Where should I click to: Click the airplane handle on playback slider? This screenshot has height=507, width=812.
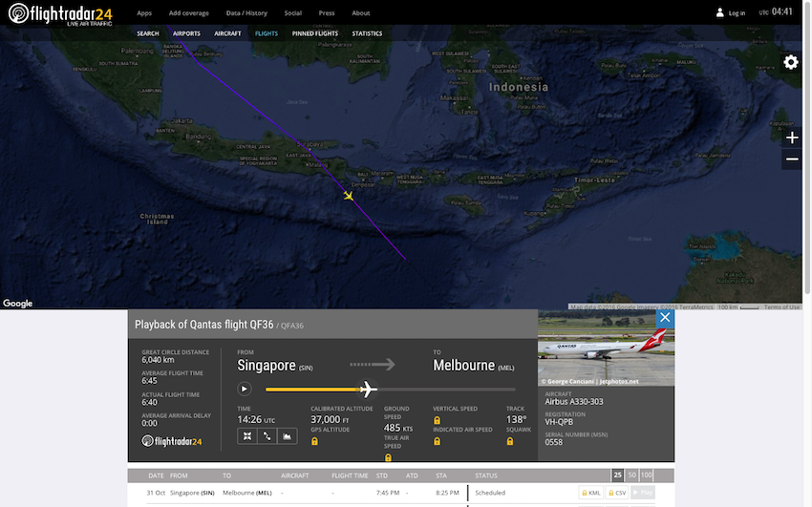coord(367,389)
